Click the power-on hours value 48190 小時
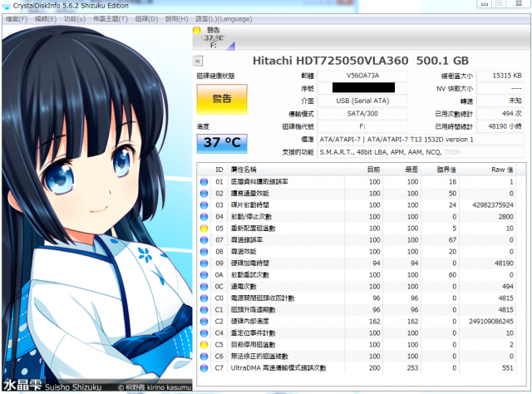This screenshot has height=394, width=532. tap(500, 126)
